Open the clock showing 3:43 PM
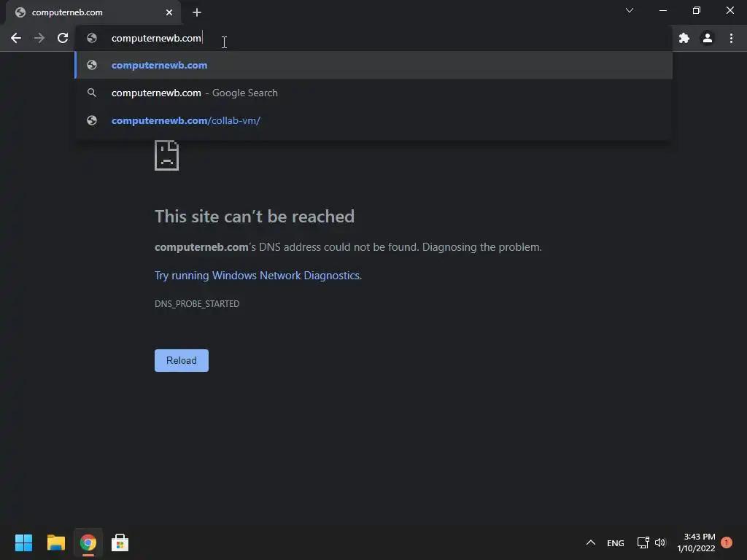The height and width of the screenshot is (560, 747). 696,542
